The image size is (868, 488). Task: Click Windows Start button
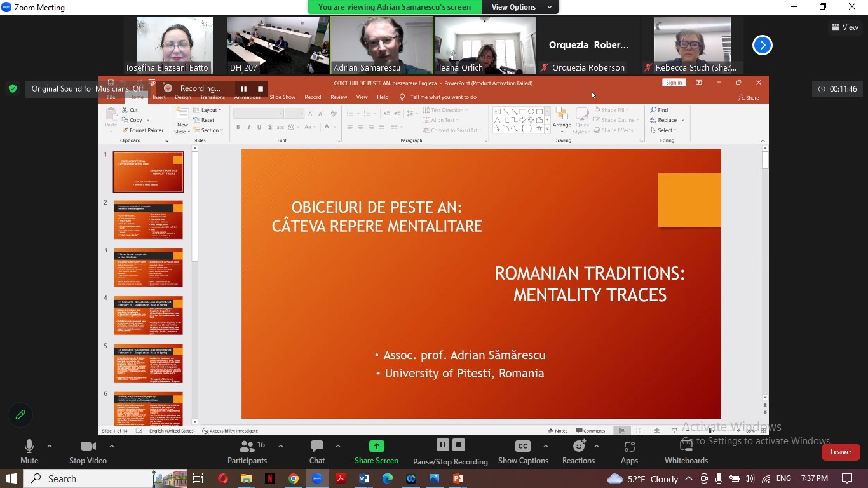point(11,478)
